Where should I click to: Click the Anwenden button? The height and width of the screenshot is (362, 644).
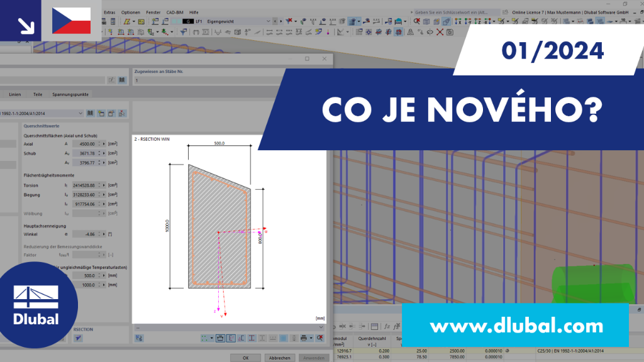314,358
